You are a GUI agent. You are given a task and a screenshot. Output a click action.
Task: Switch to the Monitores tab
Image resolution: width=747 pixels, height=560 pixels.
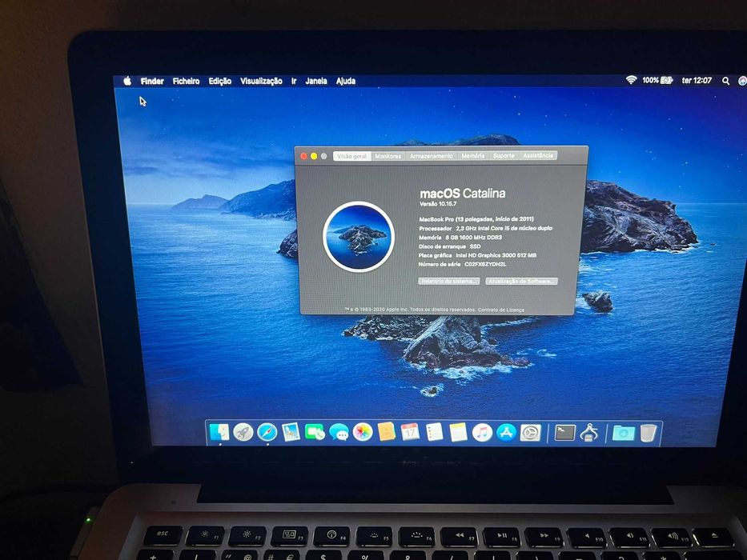pos(388,156)
